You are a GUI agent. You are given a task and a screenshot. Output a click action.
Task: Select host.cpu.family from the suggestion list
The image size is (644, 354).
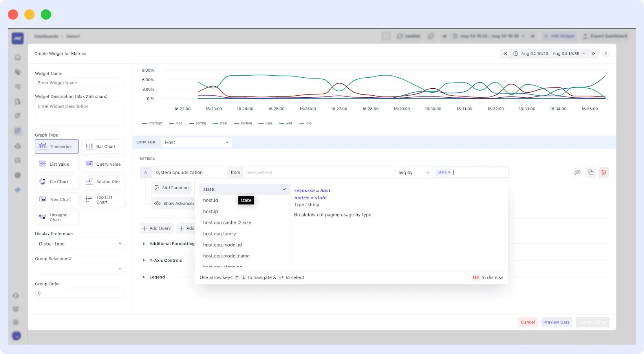click(220, 234)
